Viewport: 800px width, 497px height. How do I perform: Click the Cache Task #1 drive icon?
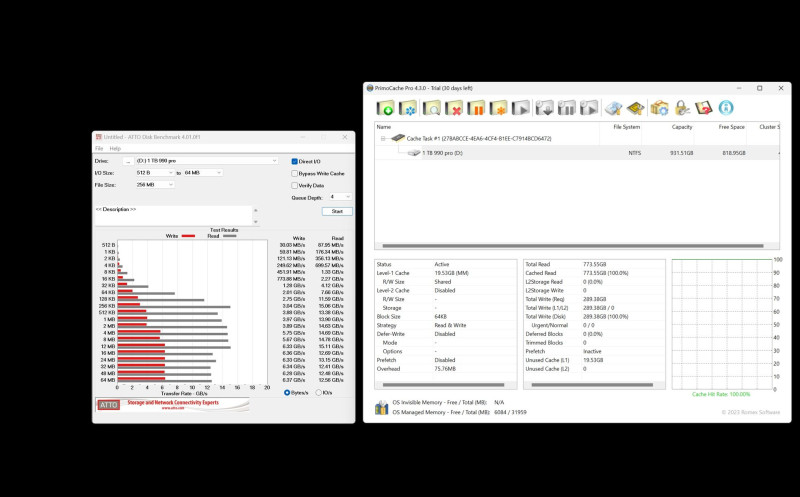pyautogui.click(x=398, y=138)
